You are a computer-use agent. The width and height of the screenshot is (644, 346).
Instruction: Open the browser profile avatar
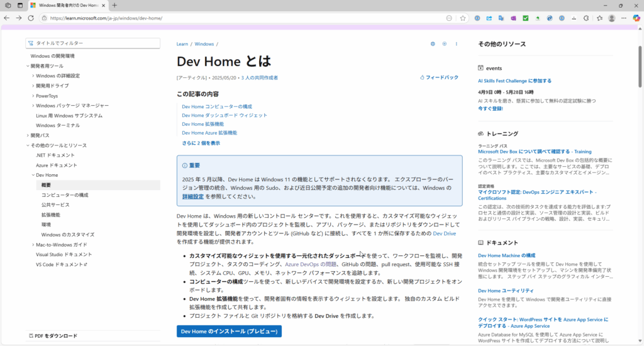[x=611, y=18]
